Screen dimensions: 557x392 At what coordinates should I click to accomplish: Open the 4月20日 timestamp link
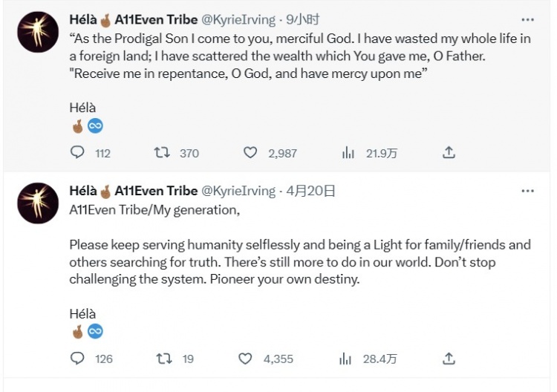310,191
